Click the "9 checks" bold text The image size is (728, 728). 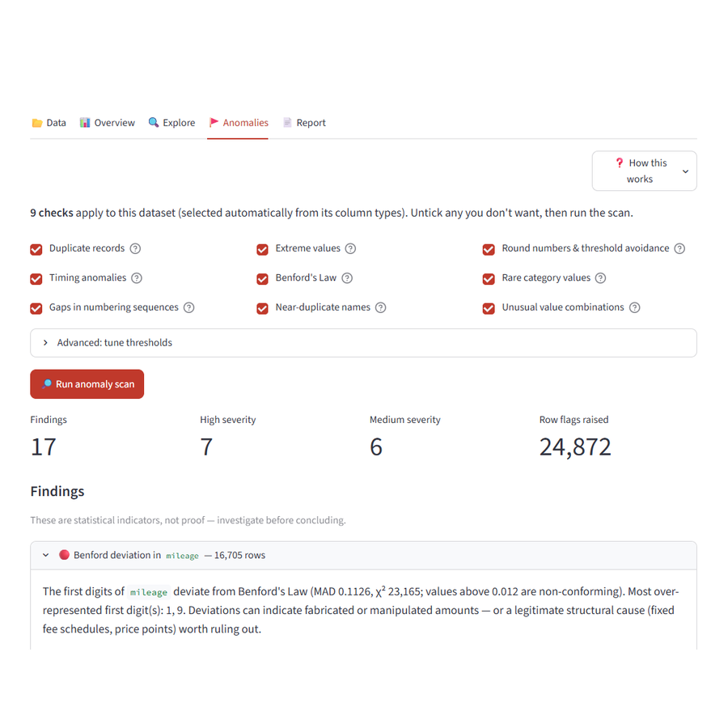tap(52, 213)
